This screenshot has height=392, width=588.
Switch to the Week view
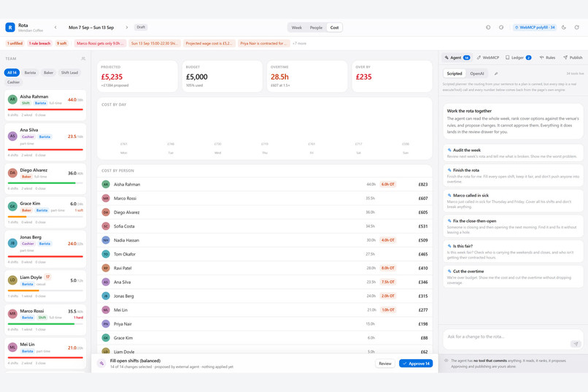[x=297, y=28]
